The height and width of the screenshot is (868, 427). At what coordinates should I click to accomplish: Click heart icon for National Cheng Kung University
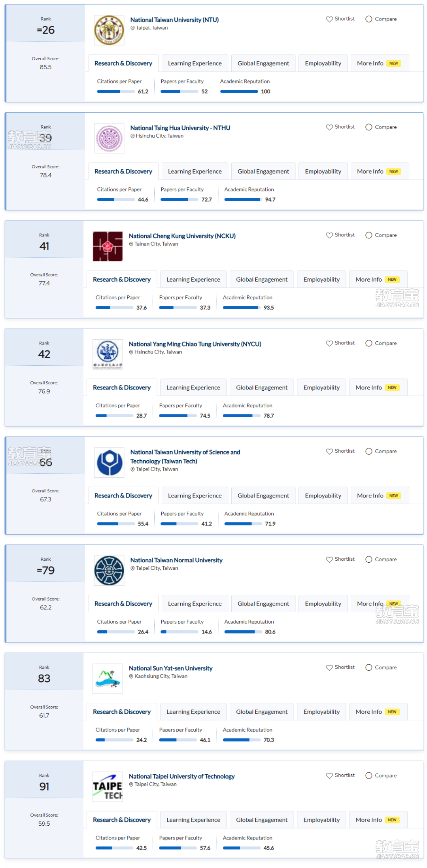coord(329,235)
